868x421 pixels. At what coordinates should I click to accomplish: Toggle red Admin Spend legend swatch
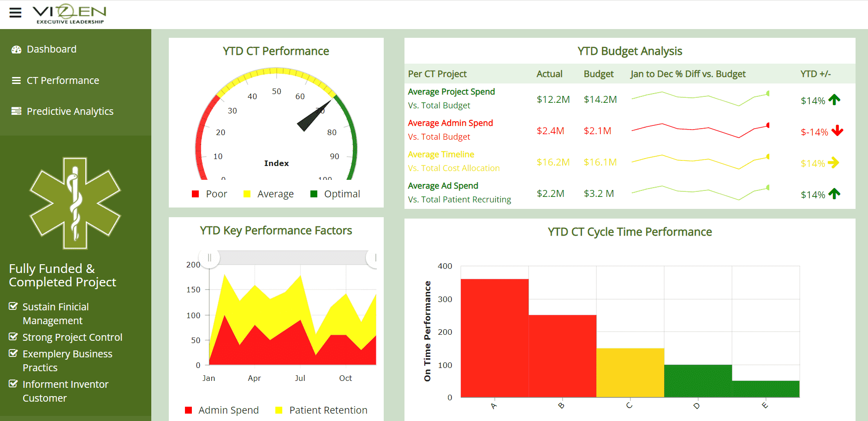tap(188, 410)
